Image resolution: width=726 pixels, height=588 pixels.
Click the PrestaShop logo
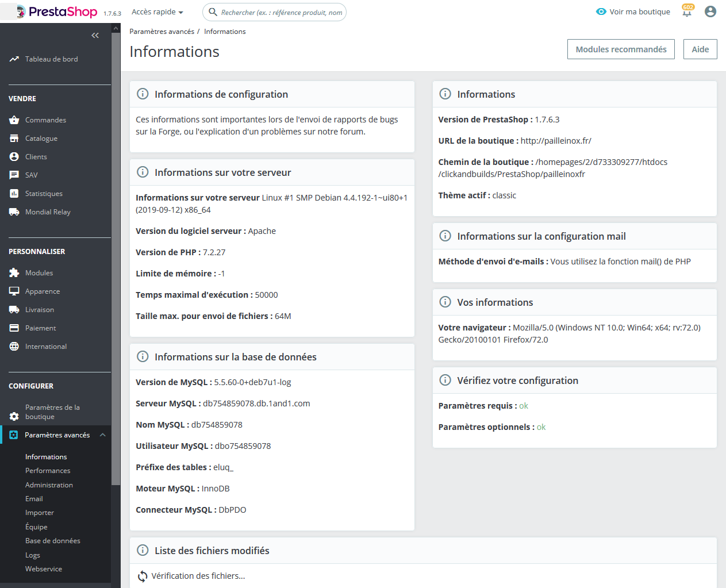pyautogui.click(x=57, y=11)
